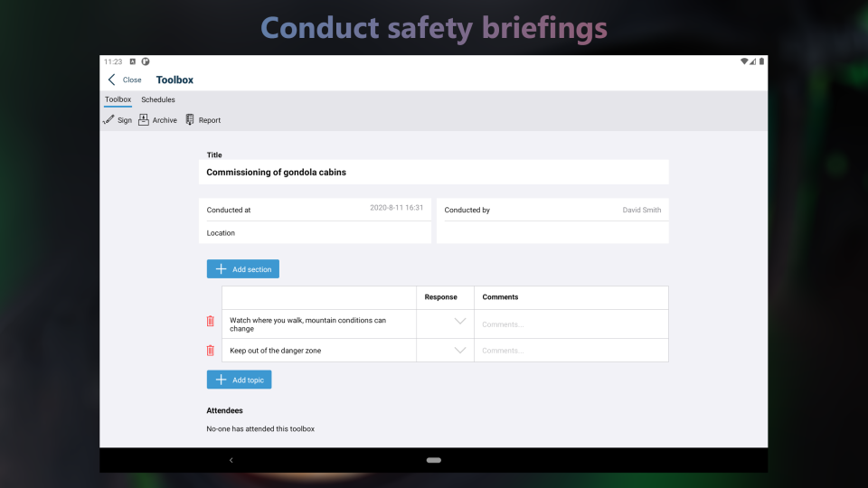Click the Report document icon
Image resolution: width=868 pixels, height=488 pixels.
[190, 119]
